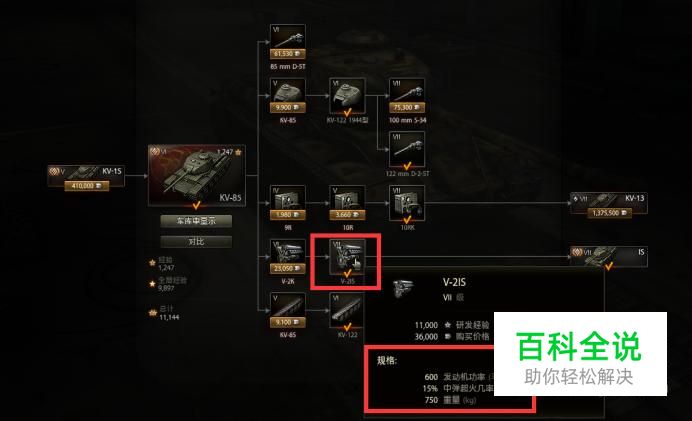This screenshot has height=421, width=692.
Task: Select the 10R radio module icon
Action: click(x=347, y=203)
